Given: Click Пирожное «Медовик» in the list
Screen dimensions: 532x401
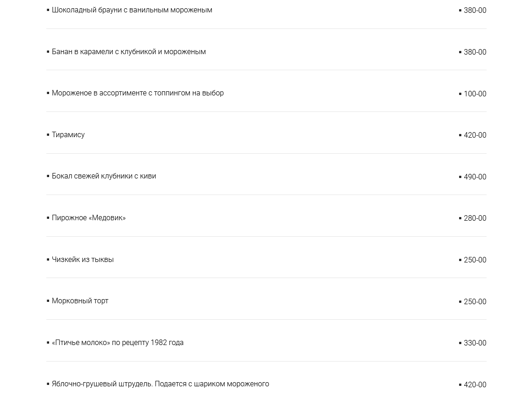Looking at the screenshot, I should (89, 218).
